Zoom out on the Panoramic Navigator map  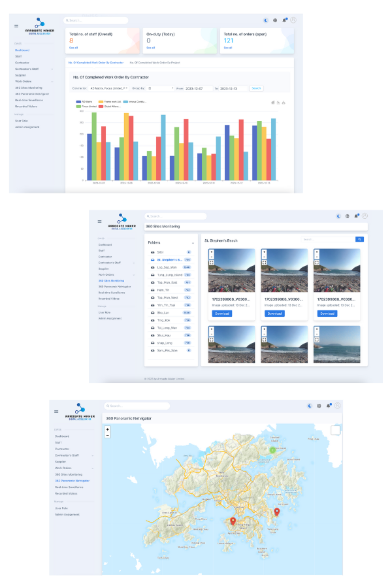[108, 434]
